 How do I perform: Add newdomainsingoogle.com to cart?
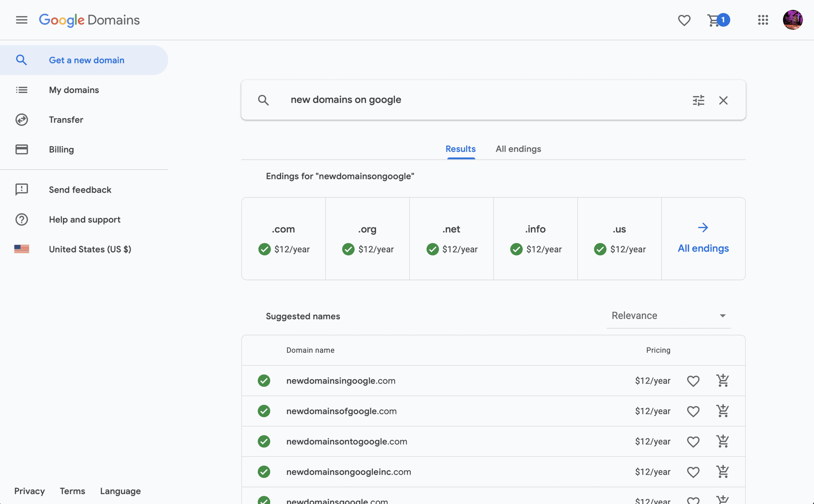click(x=723, y=381)
